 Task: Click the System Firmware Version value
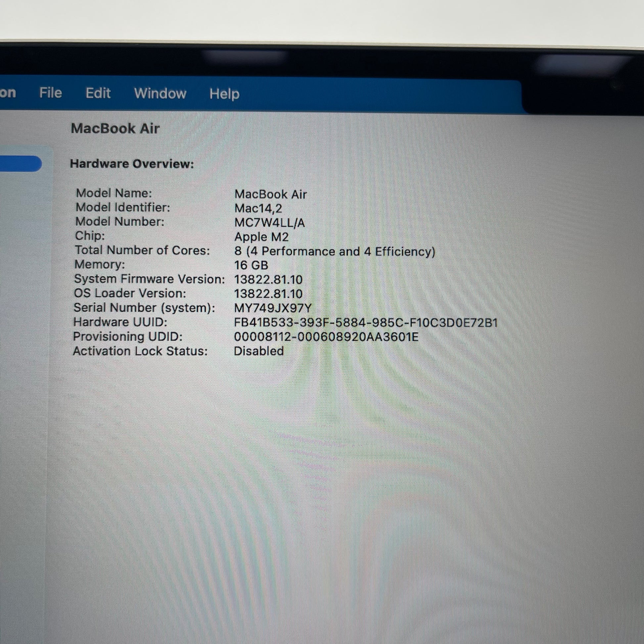(x=268, y=279)
